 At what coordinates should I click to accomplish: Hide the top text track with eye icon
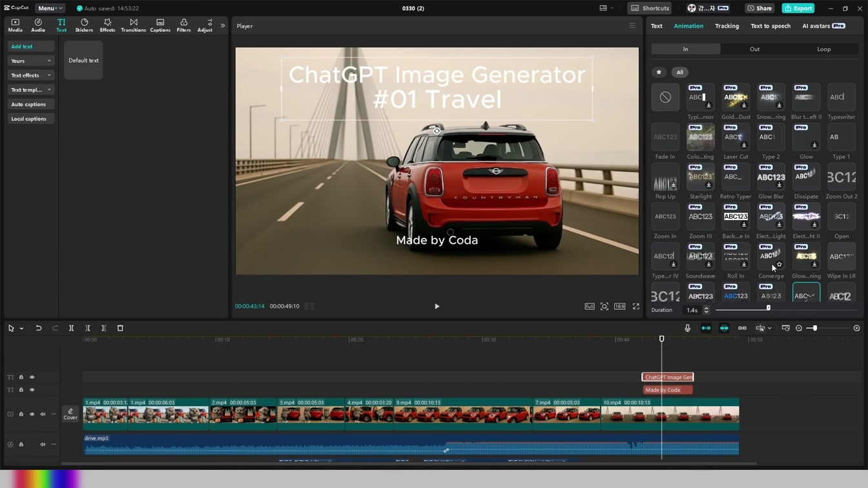click(32, 377)
